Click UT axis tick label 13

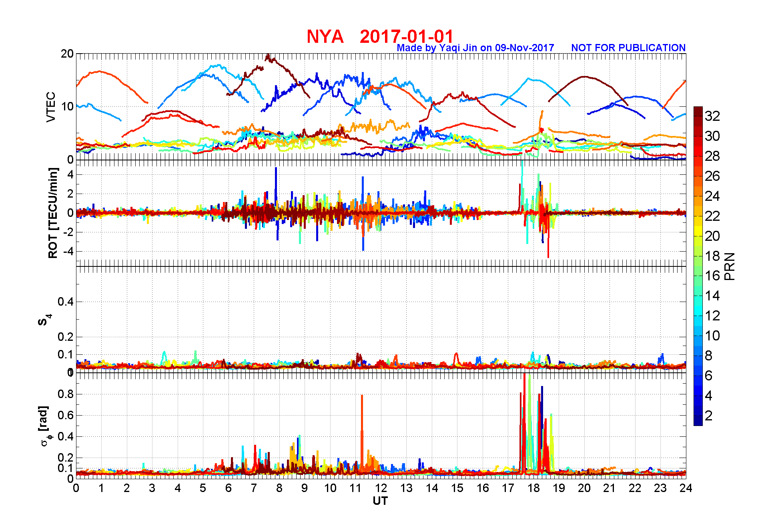406,488
